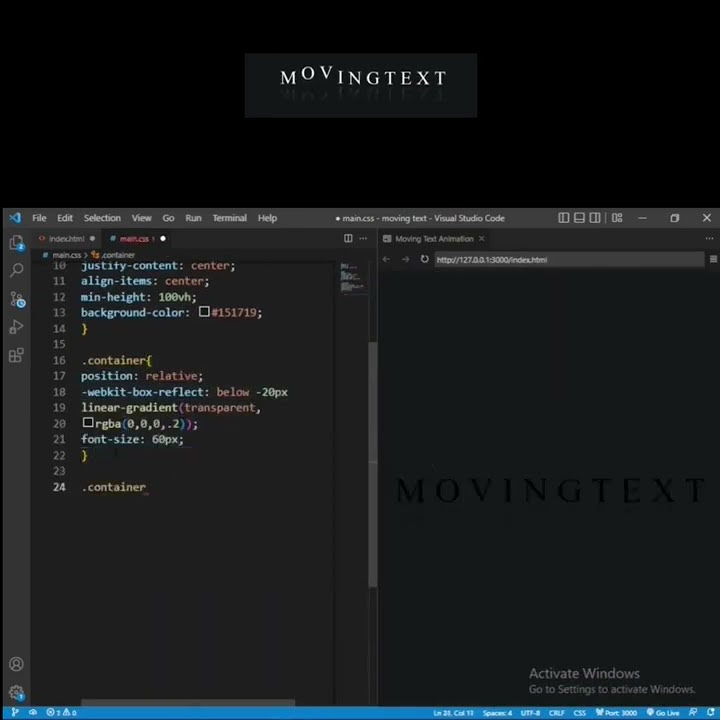The width and height of the screenshot is (720, 720).
Task: Switch to the index.html tab
Action: [x=67, y=238]
